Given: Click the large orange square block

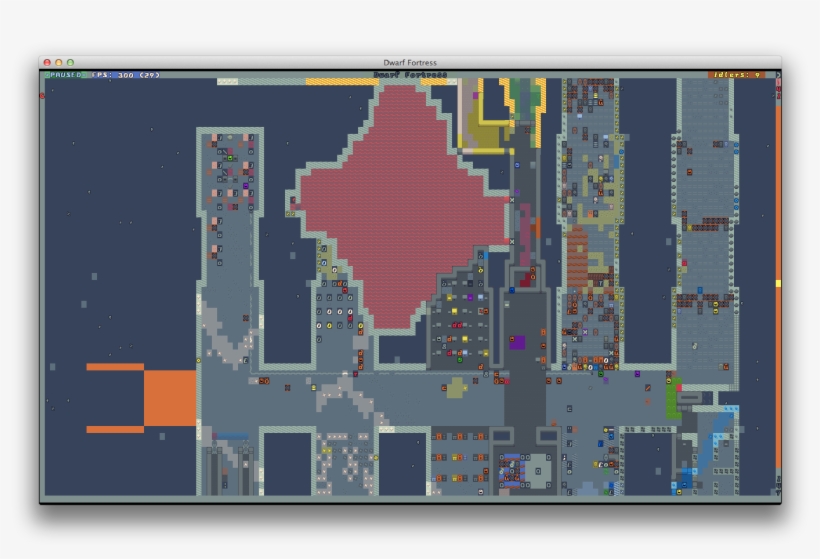Looking at the screenshot, I should tap(170, 398).
